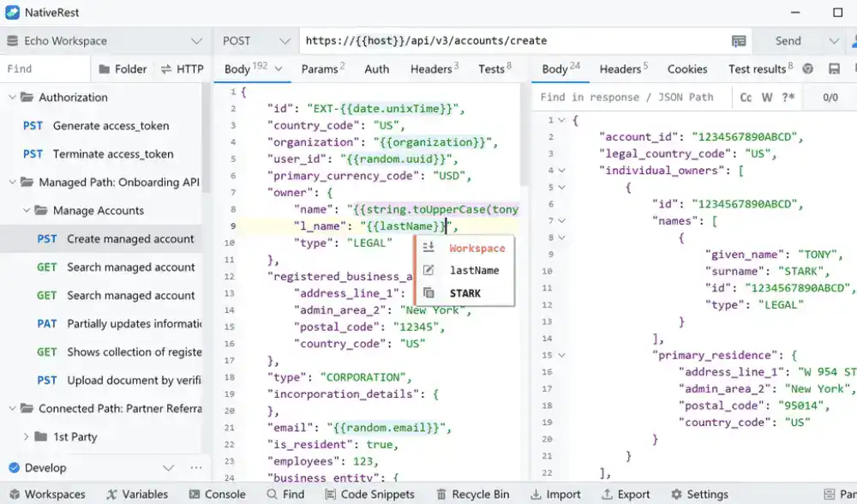Open Code Snippets from the bottom bar
The height and width of the screenshot is (504, 857).
pyautogui.click(x=369, y=494)
